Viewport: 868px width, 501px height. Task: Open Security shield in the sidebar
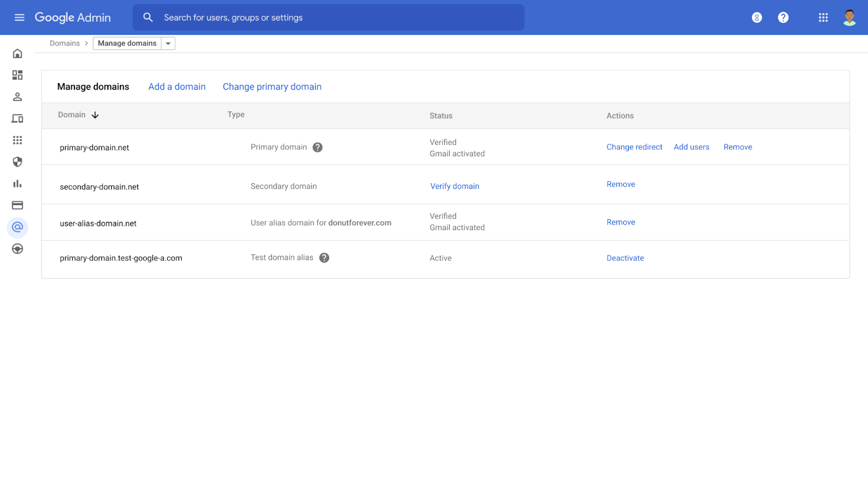click(17, 162)
